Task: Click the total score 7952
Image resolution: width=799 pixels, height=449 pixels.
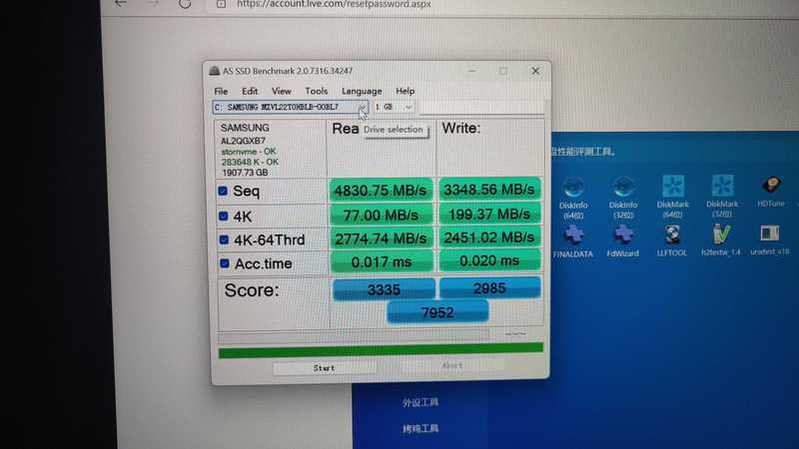Action: point(438,312)
